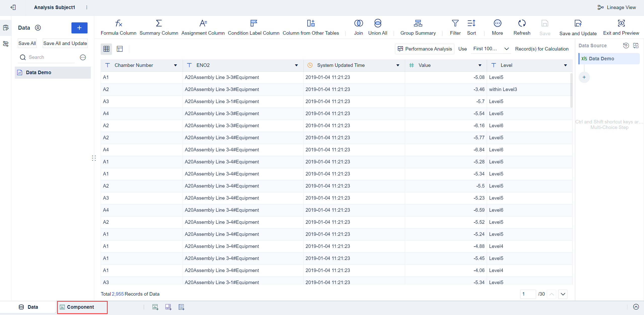Image resolution: width=644 pixels, height=315 pixels.
Task: Click the table vertical scrollbar
Action: point(571,91)
